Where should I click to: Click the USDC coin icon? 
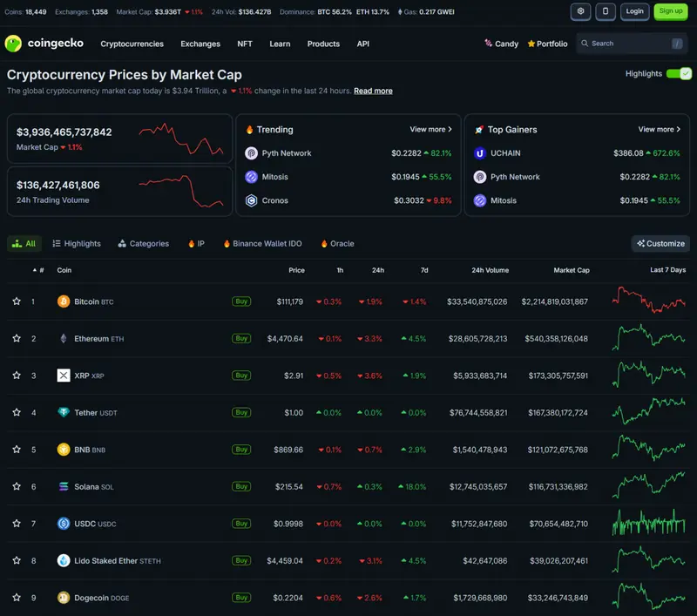(64, 524)
